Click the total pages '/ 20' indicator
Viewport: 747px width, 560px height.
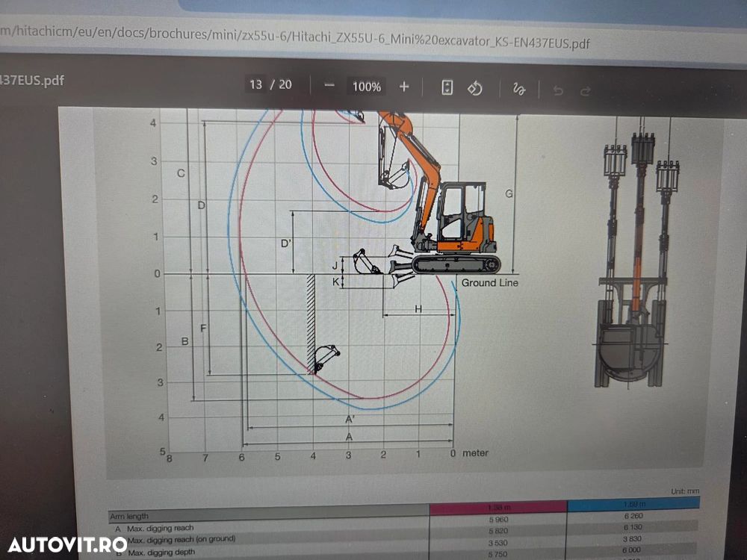[x=281, y=85]
